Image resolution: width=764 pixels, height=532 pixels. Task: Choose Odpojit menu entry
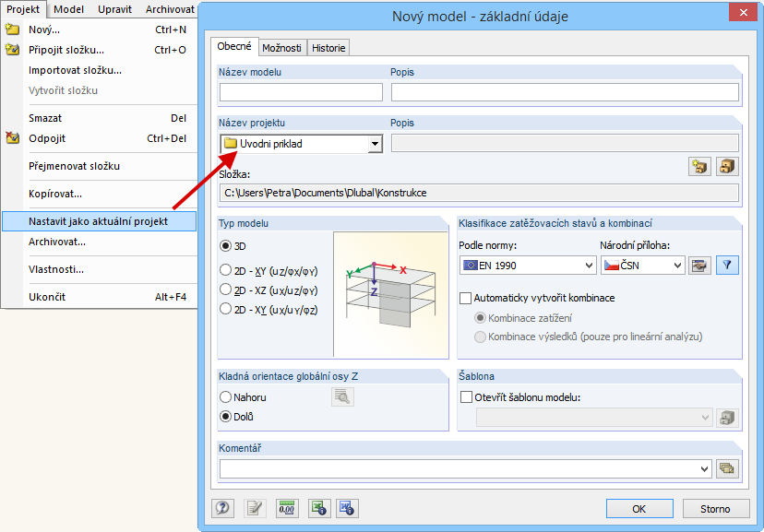pos(99,138)
